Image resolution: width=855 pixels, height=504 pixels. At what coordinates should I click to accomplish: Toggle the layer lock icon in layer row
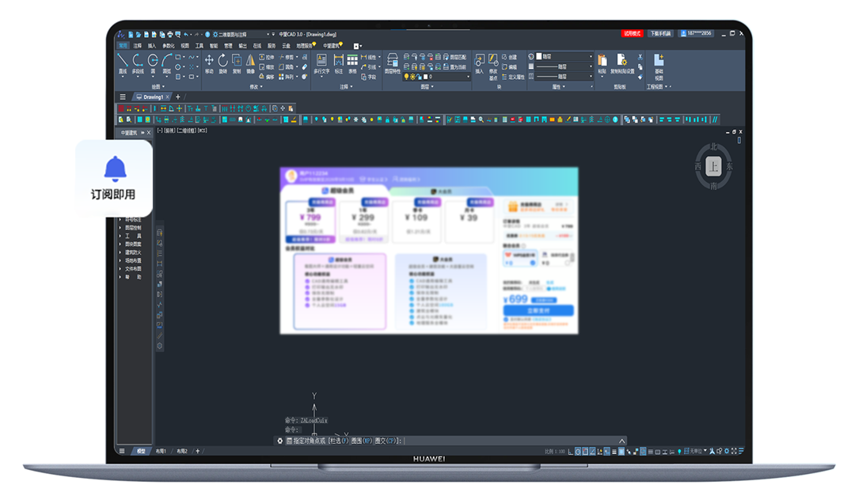pos(420,77)
